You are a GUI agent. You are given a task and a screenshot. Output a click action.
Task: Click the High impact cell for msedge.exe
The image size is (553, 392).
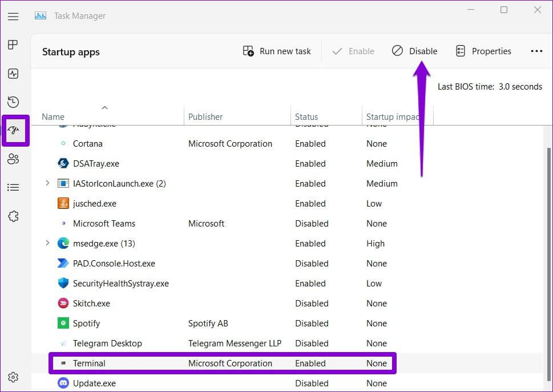click(x=376, y=244)
